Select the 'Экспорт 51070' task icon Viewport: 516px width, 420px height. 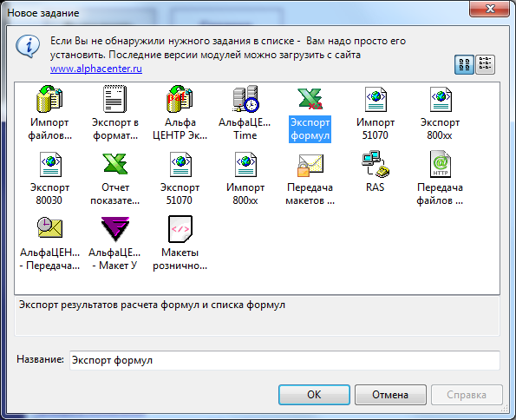pyautogui.click(x=180, y=164)
